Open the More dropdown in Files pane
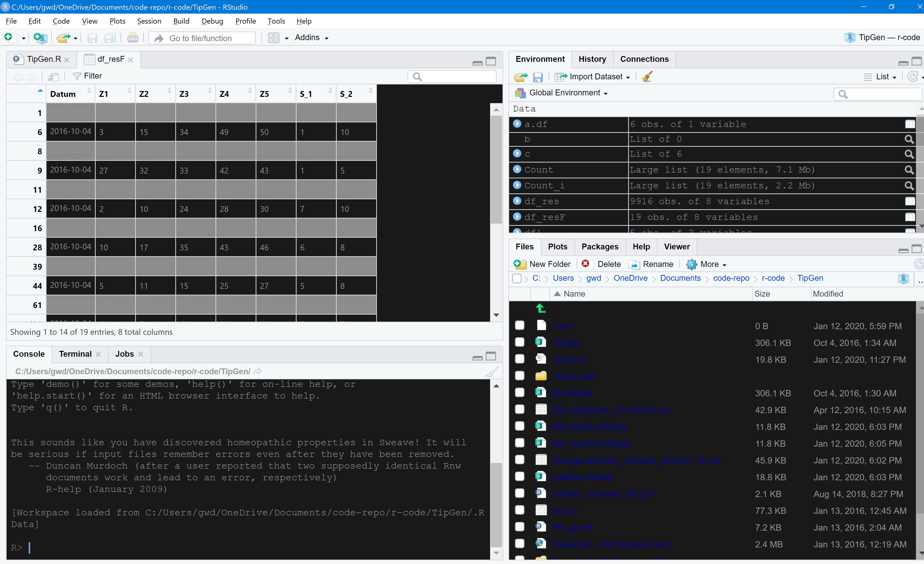Image resolution: width=924 pixels, height=564 pixels. click(707, 264)
